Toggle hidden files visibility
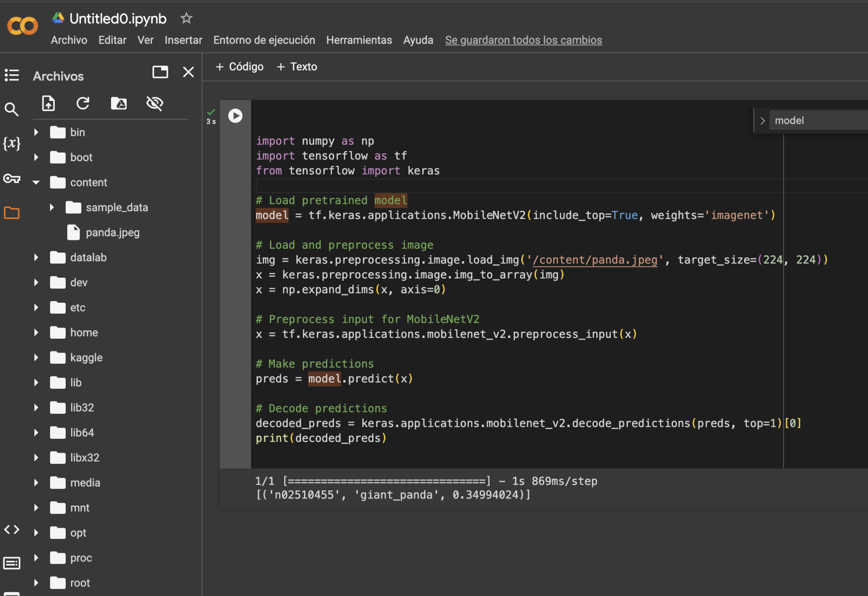Image resolution: width=868 pixels, height=596 pixels. coord(155,103)
